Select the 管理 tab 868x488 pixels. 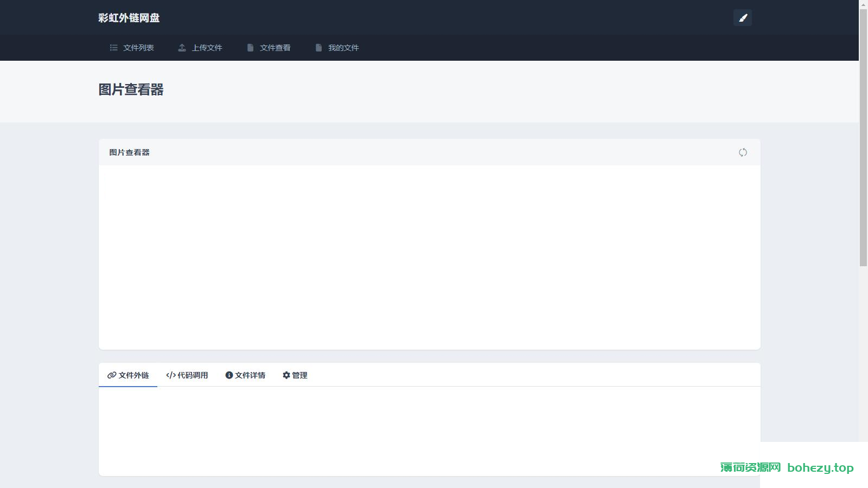pyautogui.click(x=295, y=375)
